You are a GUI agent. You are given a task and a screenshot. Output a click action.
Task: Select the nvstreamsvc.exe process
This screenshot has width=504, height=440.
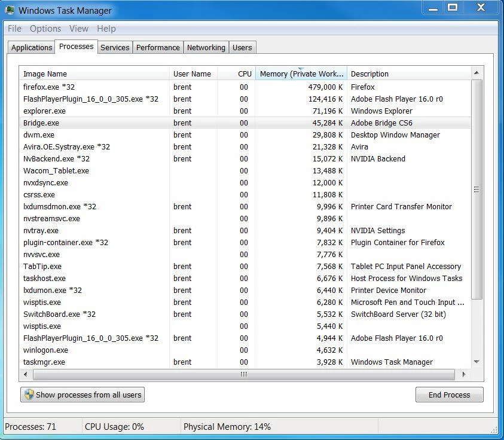(x=245, y=219)
